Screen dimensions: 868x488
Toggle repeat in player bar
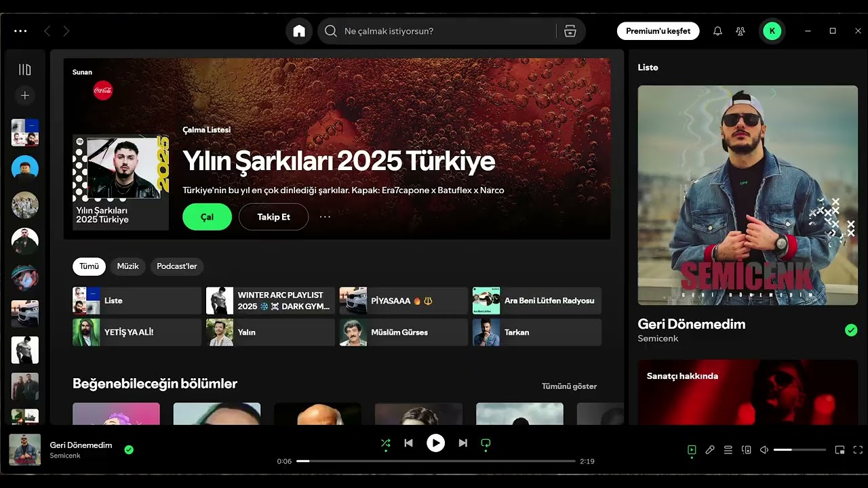point(486,443)
